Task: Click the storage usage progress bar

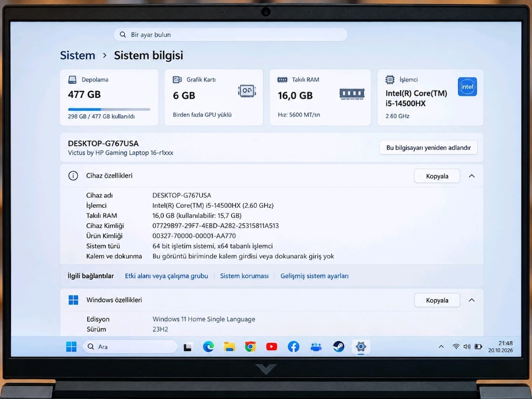Action: 109,109
